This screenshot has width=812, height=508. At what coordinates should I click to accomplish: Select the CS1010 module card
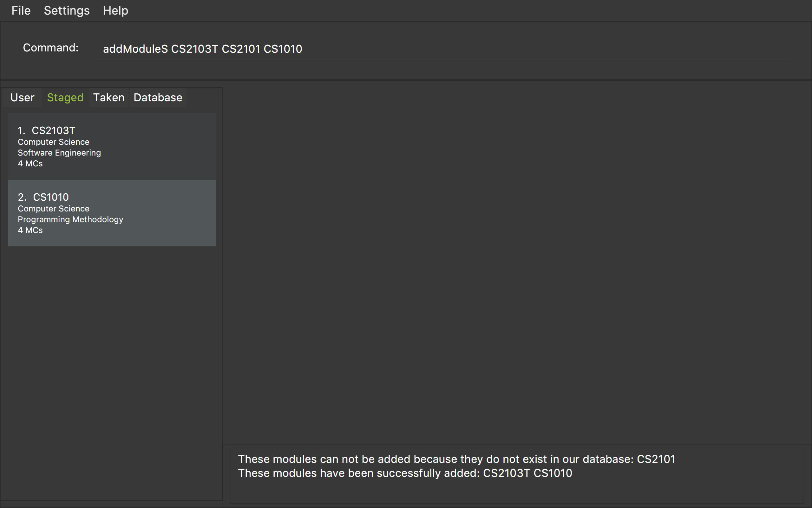click(x=112, y=213)
